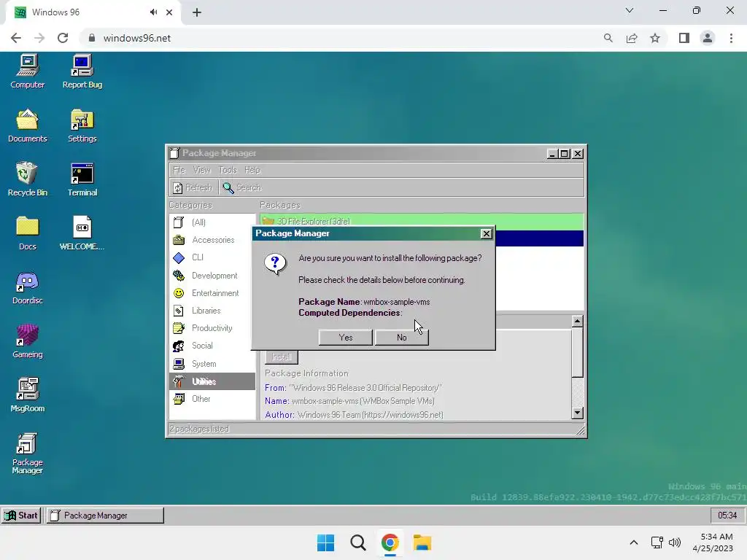Open the Chrome profile menu
The width and height of the screenshot is (747, 560).
tap(708, 38)
